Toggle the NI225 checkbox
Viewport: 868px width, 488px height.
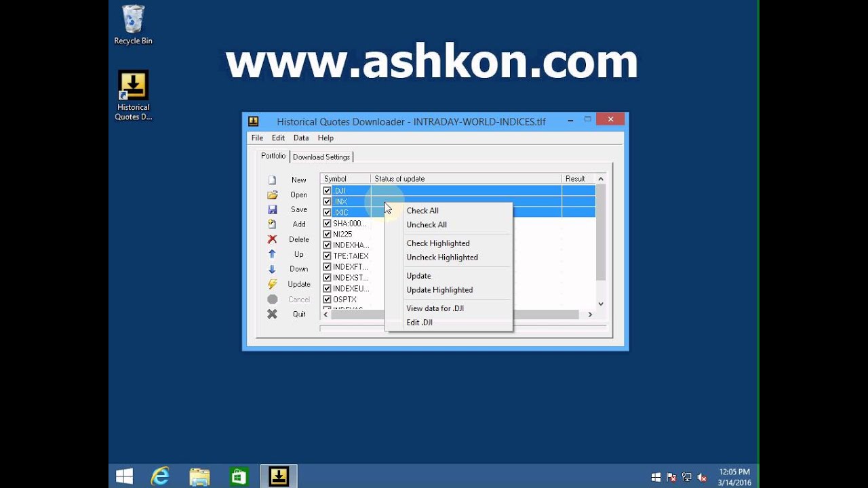(327, 235)
